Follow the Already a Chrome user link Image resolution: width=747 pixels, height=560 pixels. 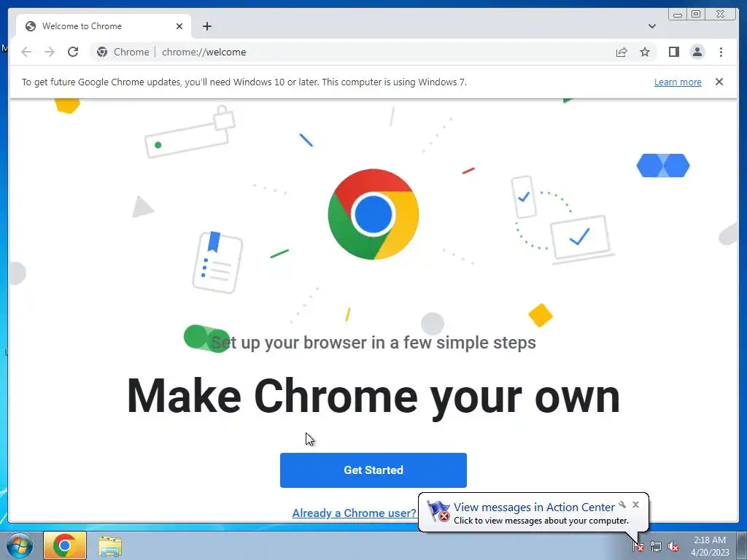click(354, 513)
